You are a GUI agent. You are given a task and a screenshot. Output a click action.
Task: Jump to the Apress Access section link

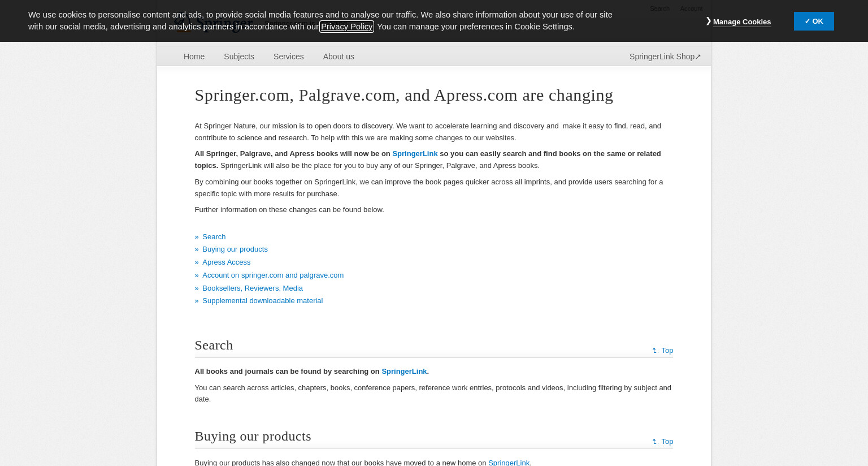[226, 262]
